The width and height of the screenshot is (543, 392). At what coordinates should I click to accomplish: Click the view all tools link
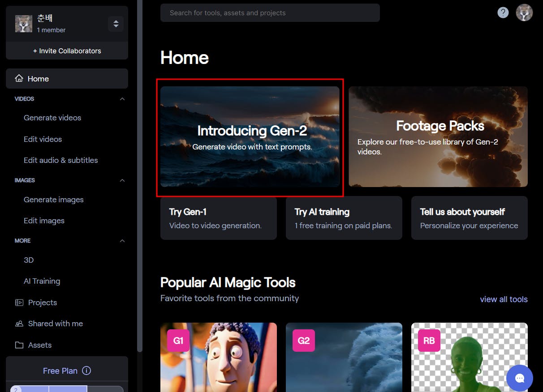point(504,299)
